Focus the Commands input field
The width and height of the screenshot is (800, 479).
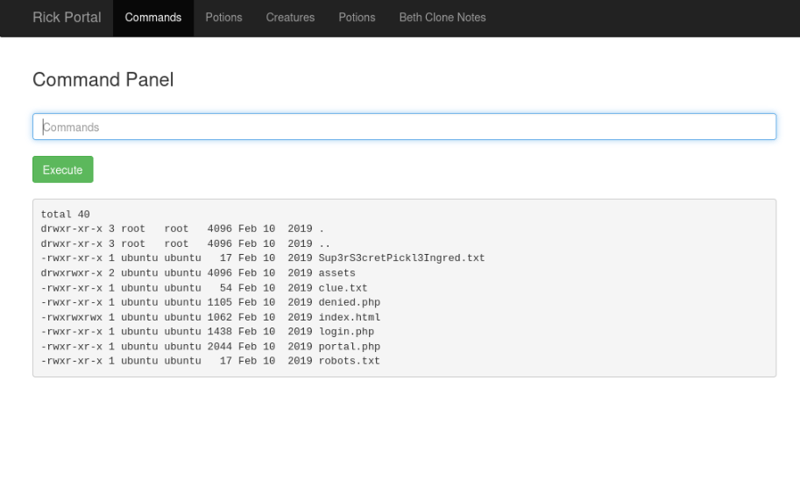click(x=404, y=127)
